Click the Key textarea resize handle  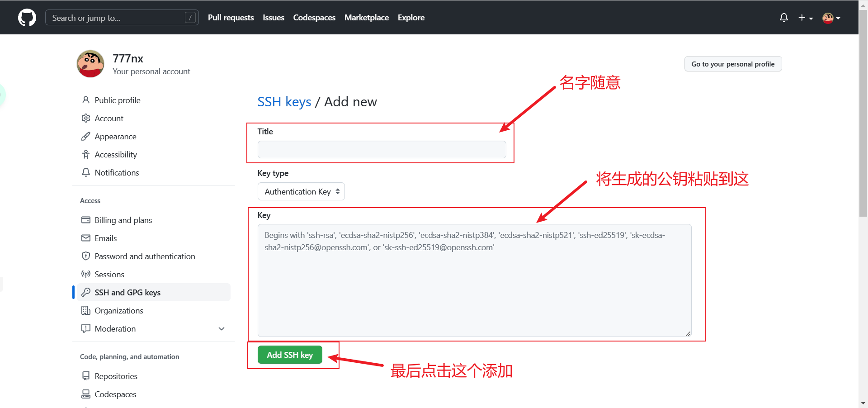click(x=688, y=333)
